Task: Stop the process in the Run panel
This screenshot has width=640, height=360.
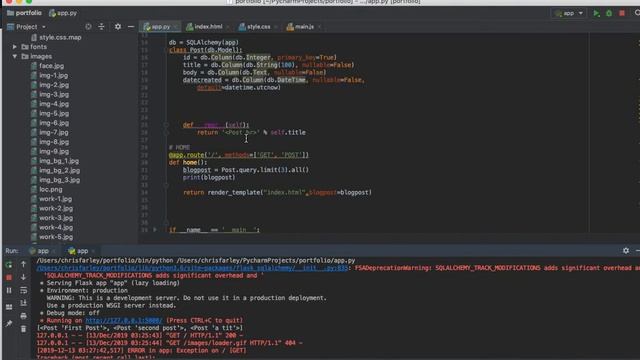Action: pyautogui.click(x=9, y=278)
